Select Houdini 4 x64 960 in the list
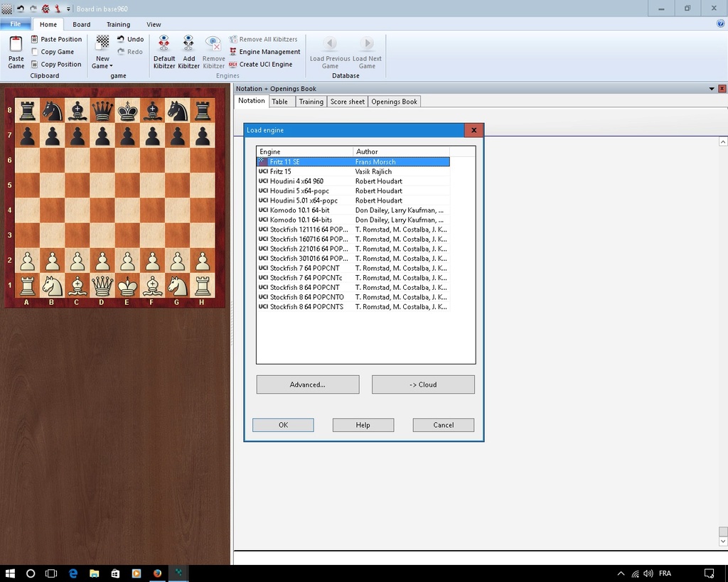The height and width of the screenshot is (582, 728). (353, 181)
